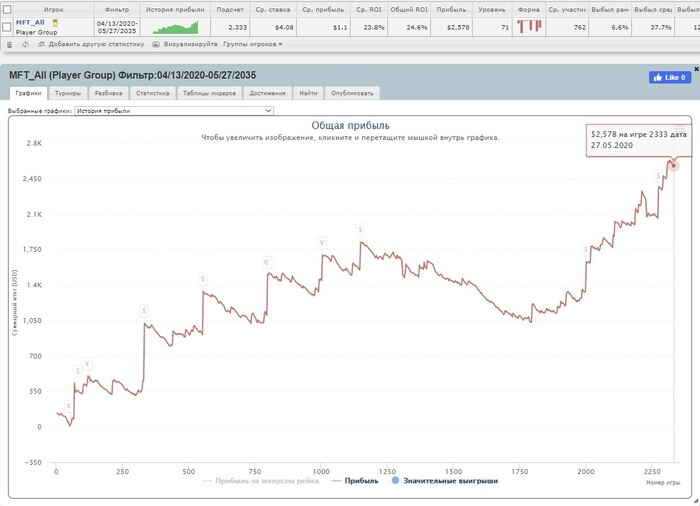Click the copy icon before Добавить другую статистику
The height and width of the screenshot is (506, 700).
[x=41, y=44]
